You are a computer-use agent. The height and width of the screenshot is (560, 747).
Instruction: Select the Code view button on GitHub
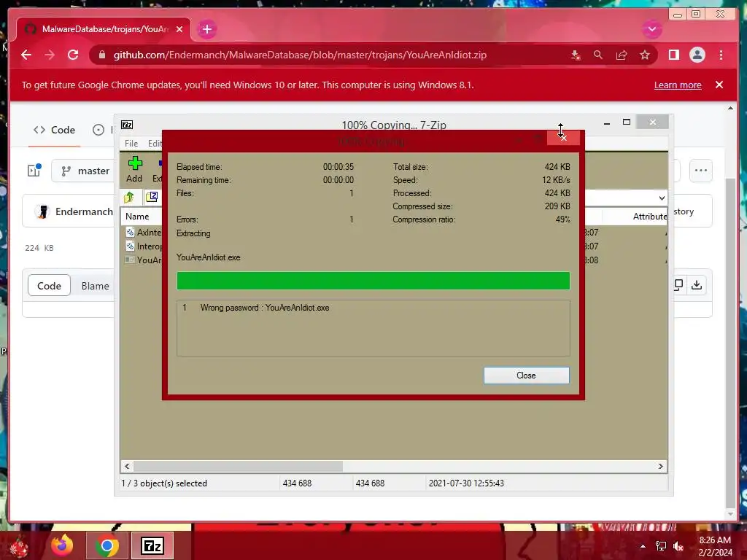click(49, 286)
